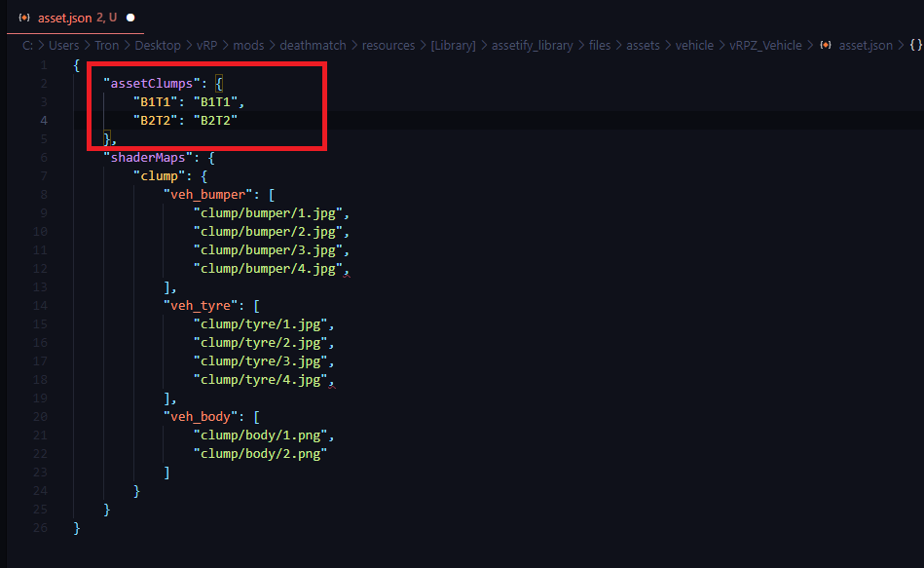
Task: Open the asset.json breadcrumb segment
Action: point(866,46)
